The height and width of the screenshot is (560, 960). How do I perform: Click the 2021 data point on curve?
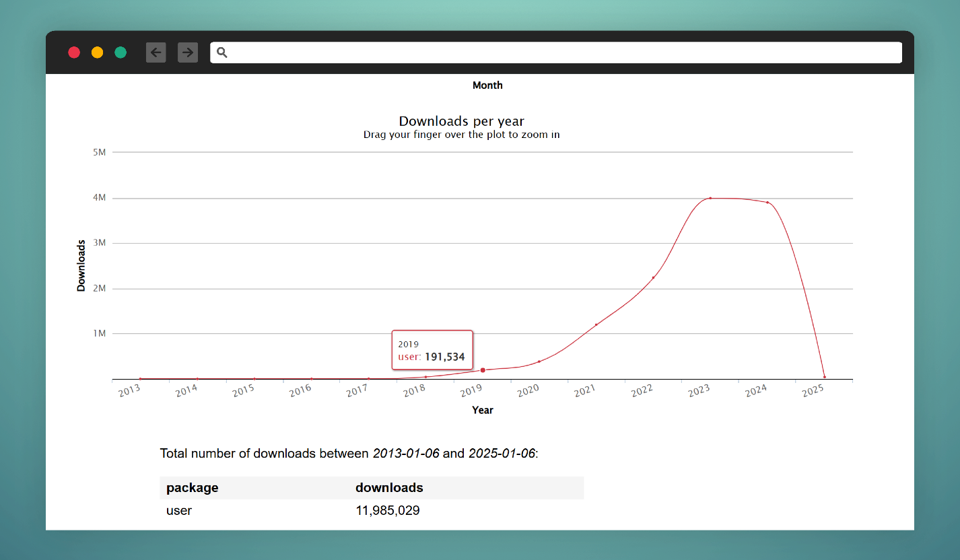point(596,324)
